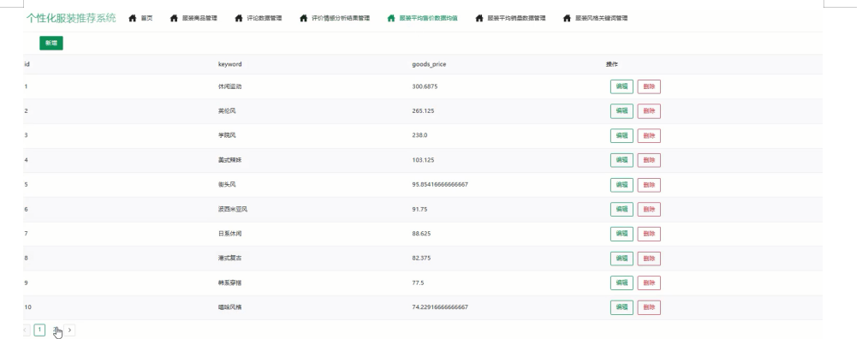
Task: Select the 街头风 keyword cell
Action: point(227,185)
